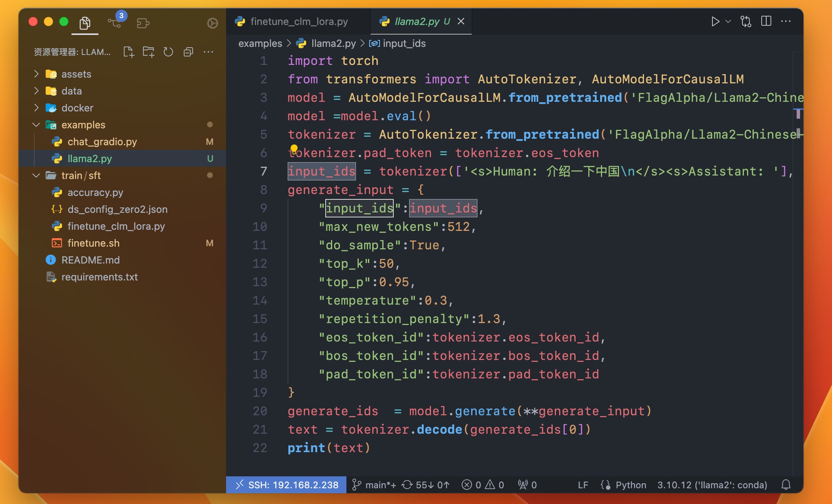Click the Explorer files icon
Screen dimensions: 832x504
coord(85,23)
